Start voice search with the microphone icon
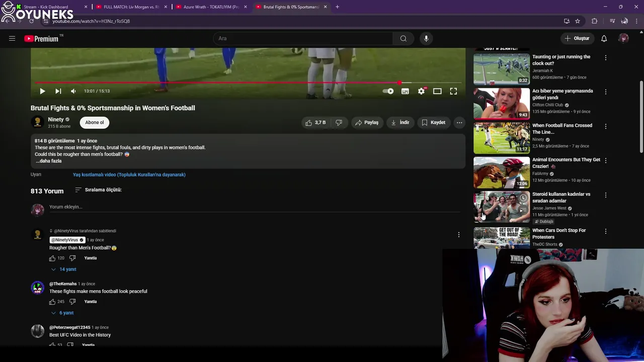Viewport: 644px width, 362px height. tap(426, 38)
